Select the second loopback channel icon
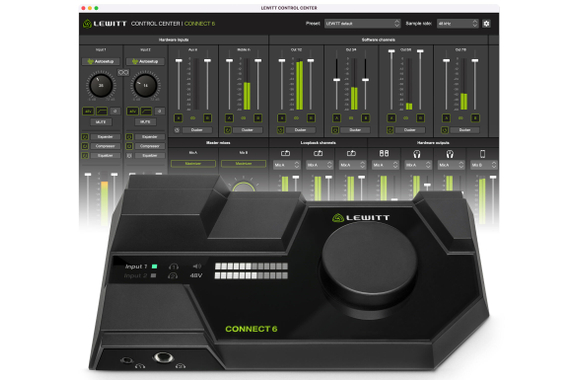 tap(318, 153)
